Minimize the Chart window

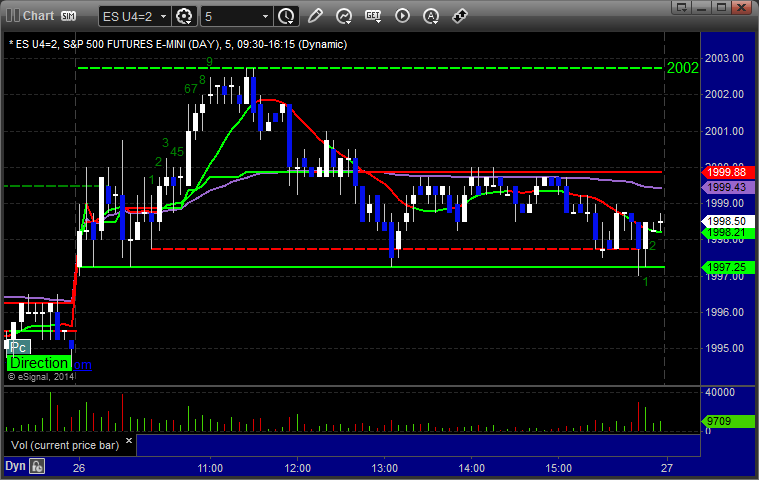coord(702,7)
